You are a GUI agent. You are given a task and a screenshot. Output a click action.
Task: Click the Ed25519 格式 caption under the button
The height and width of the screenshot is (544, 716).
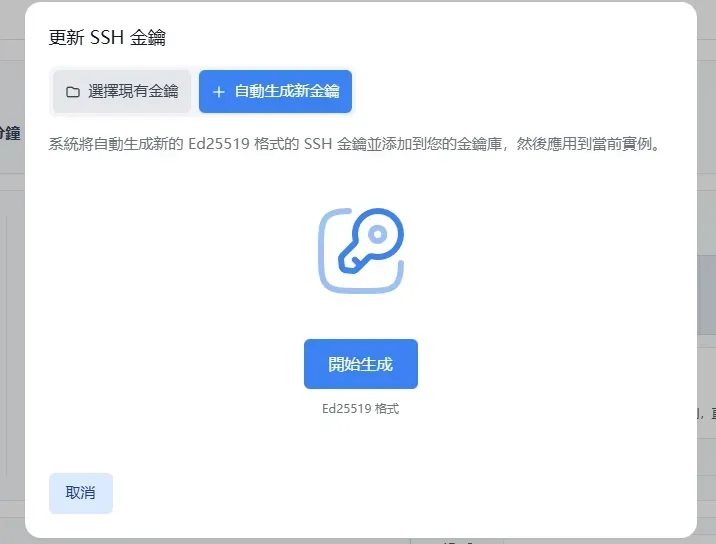coord(360,409)
